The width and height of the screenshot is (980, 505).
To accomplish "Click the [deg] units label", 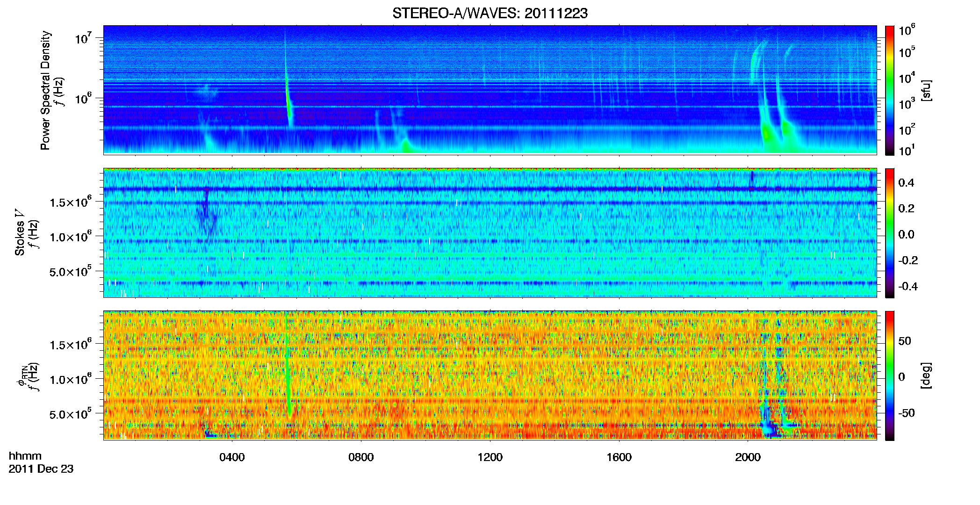I will 926,375.
